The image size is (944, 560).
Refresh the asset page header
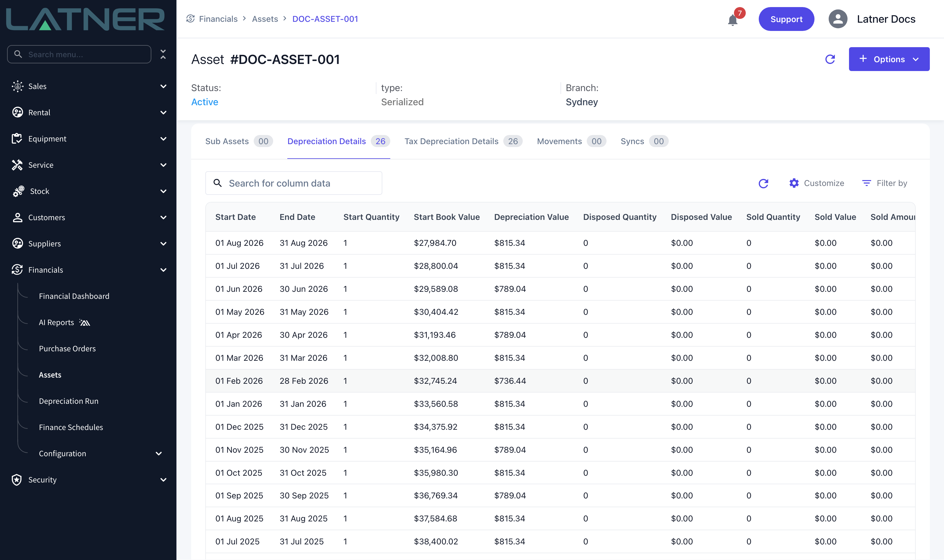click(x=830, y=59)
